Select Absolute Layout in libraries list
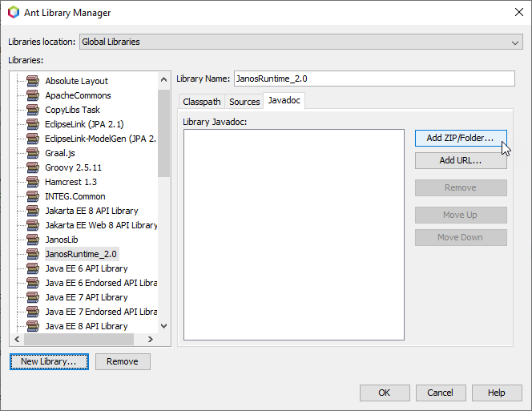This screenshot has height=411, width=532. click(x=76, y=81)
